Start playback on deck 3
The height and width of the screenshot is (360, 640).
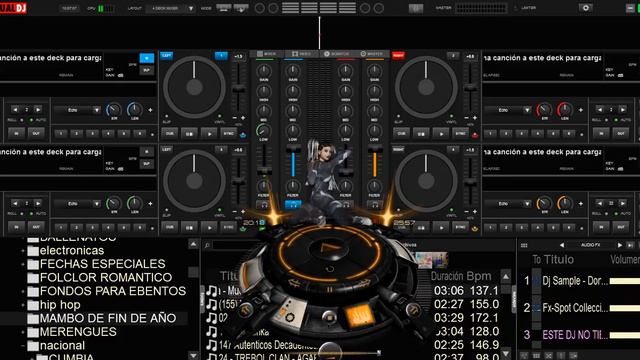point(209,227)
